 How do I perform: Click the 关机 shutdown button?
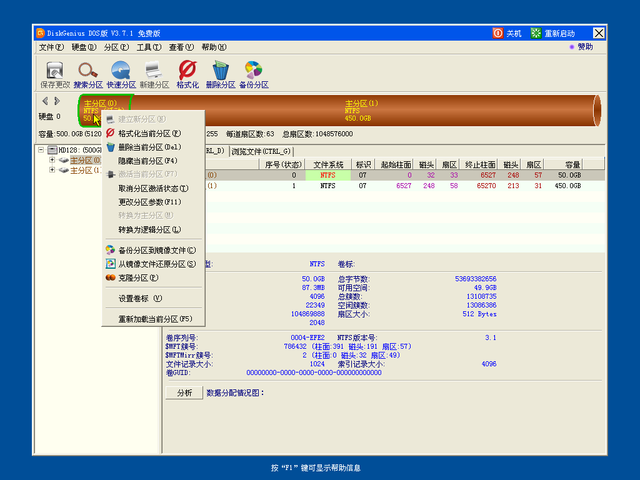coord(507,33)
